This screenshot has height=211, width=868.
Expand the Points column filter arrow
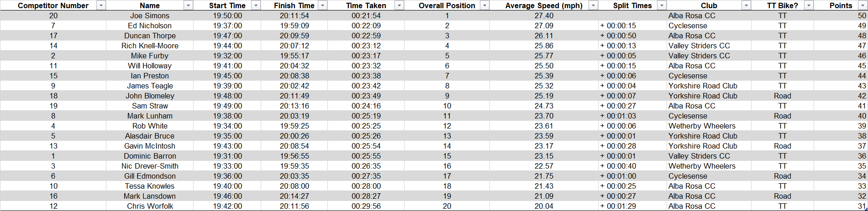pos(863,5)
